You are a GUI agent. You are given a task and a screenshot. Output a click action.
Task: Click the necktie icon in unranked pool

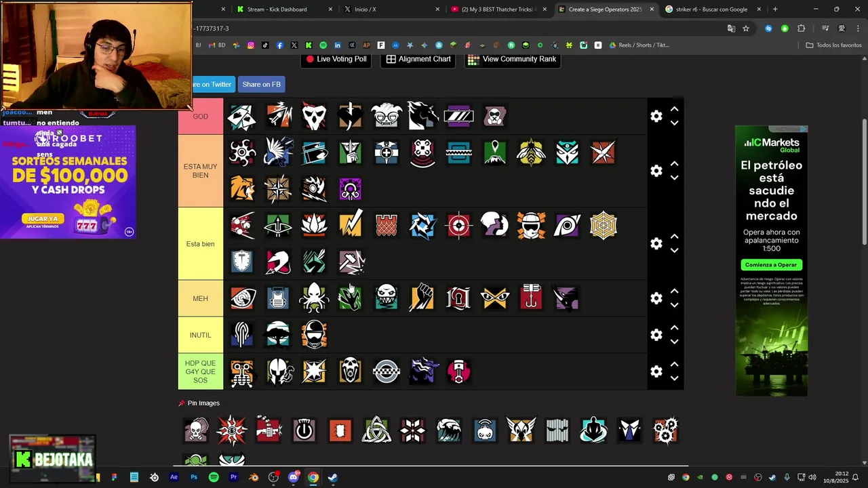[629, 430]
